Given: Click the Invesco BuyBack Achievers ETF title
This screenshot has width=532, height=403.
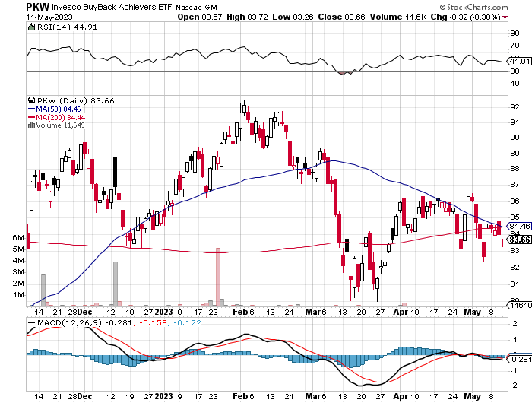Looking at the screenshot, I should 112,7.
